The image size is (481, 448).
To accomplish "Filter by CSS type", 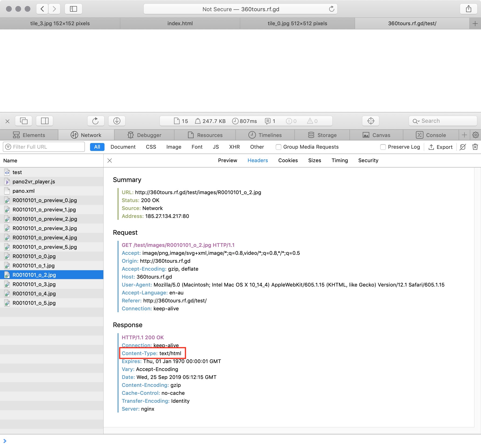I will (x=151, y=147).
